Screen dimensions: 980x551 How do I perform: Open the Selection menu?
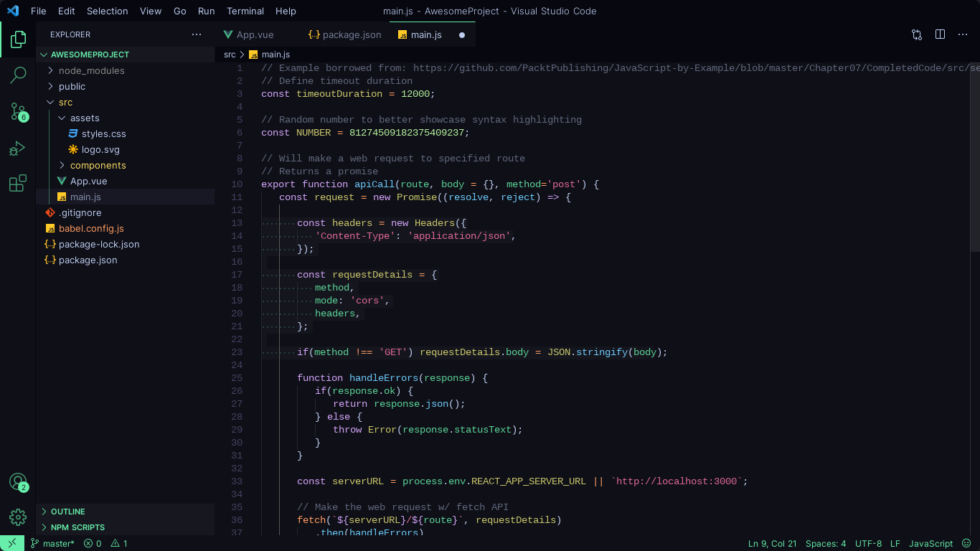pyautogui.click(x=107, y=11)
